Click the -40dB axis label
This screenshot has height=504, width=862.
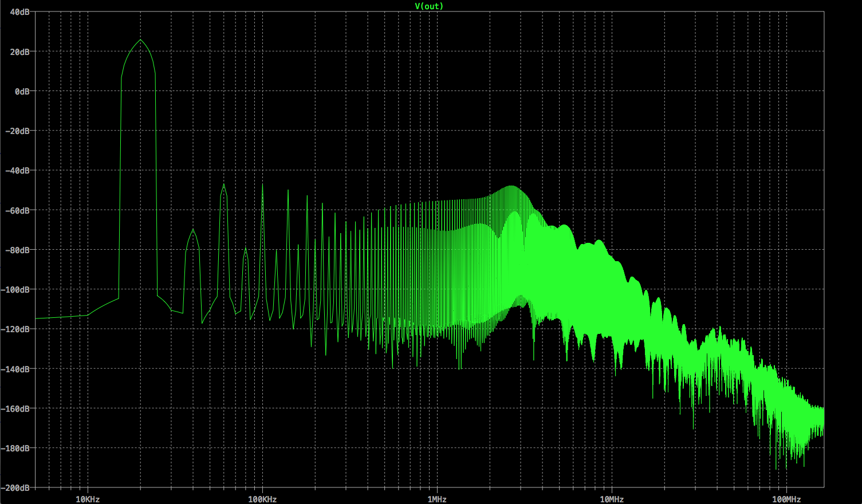pyautogui.click(x=18, y=171)
